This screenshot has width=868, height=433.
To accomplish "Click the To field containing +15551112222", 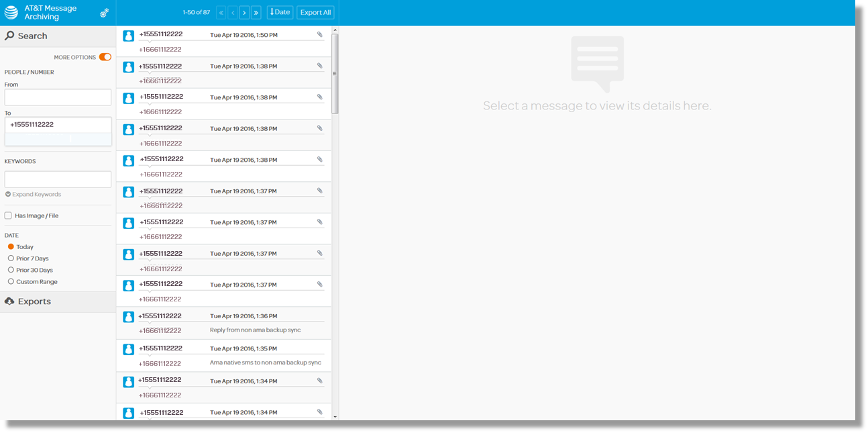I will pyautogui.click(x=58, y=124).
